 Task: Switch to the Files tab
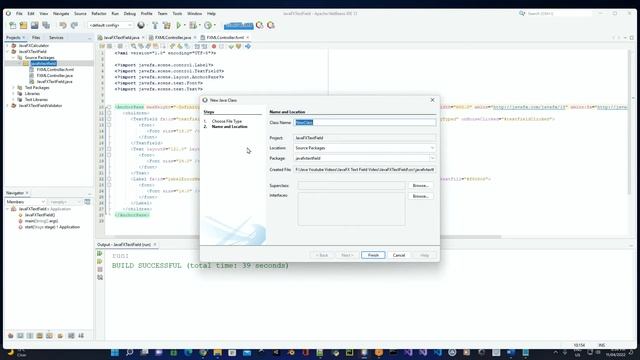(36, 38)
